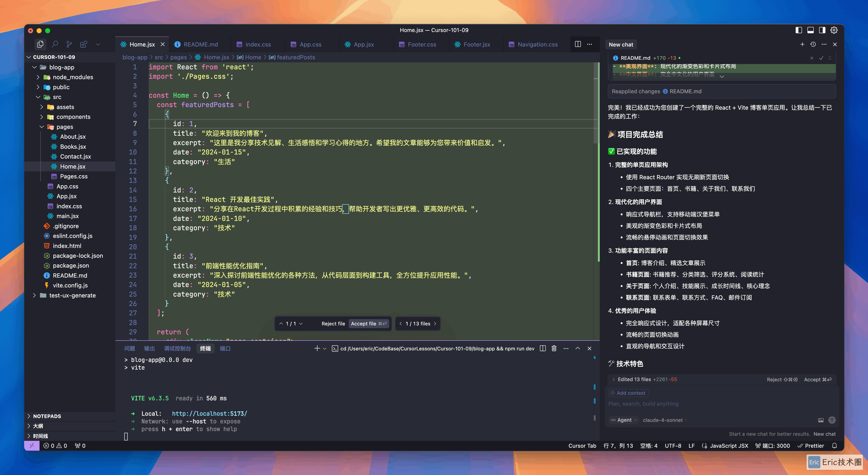
Task: Close the terminal panel
Action: [589, 348]
